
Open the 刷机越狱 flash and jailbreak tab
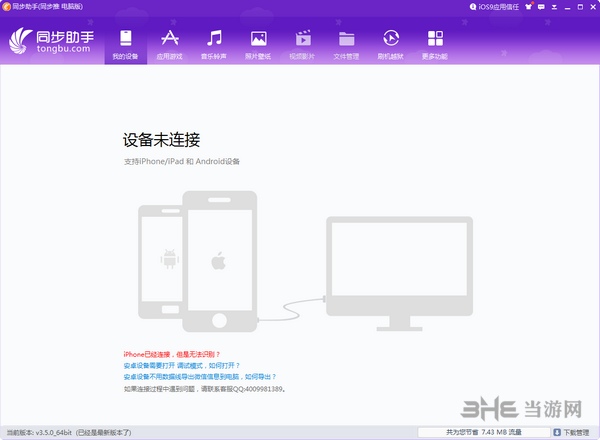[391, 44]
